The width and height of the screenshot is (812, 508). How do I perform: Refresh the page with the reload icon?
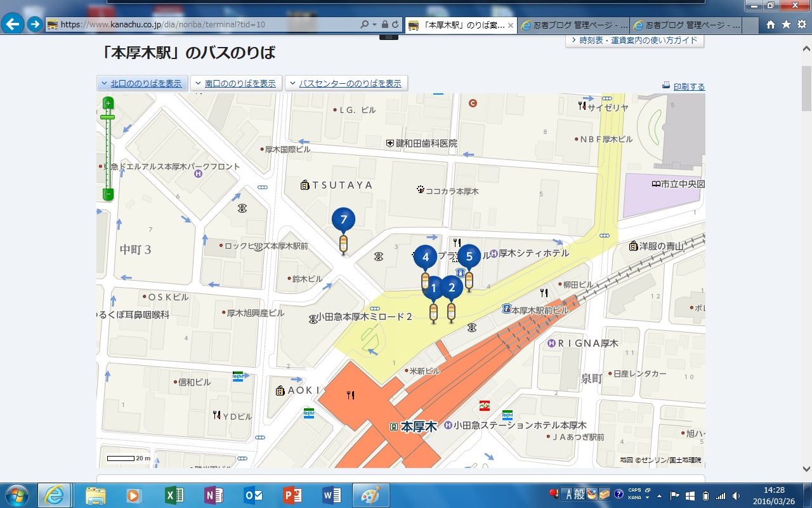395,25
